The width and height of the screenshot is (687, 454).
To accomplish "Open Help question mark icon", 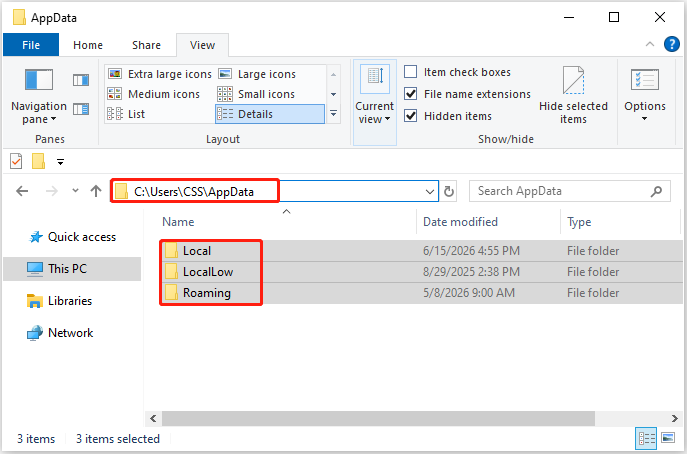I will click(672, 44).
